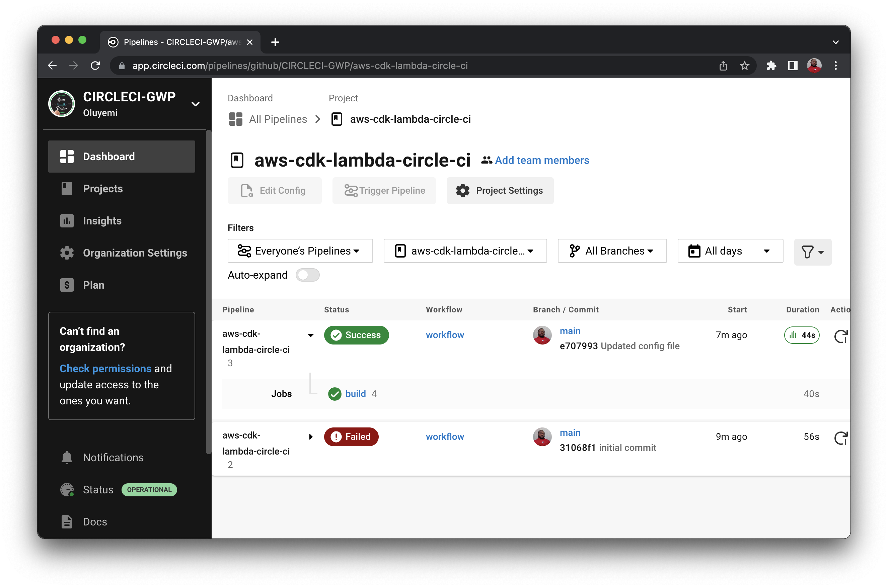Open Notifications bell in sidebar

(x=67, y=458)
